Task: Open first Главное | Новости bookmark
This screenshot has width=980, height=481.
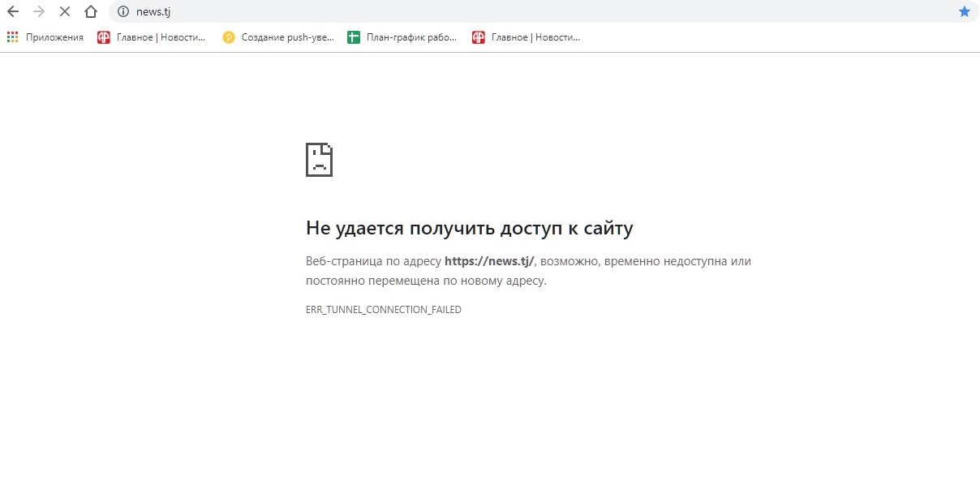Action: tap(161, 37)
